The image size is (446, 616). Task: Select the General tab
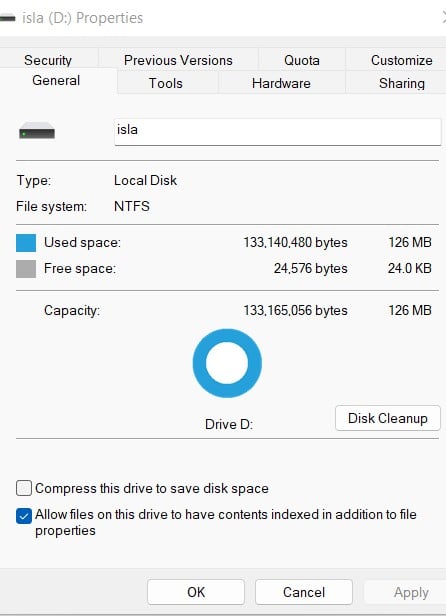tap(56, 81)
